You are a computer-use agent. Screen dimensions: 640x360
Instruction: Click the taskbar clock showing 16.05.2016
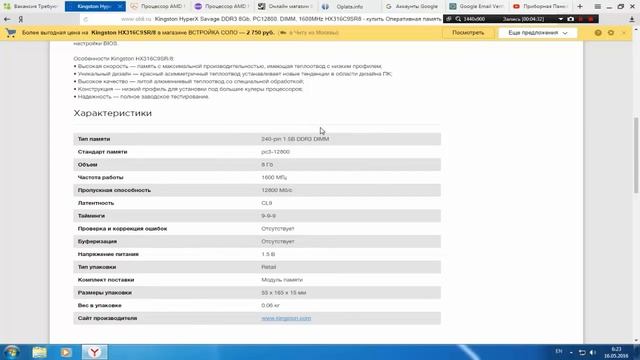616,352
